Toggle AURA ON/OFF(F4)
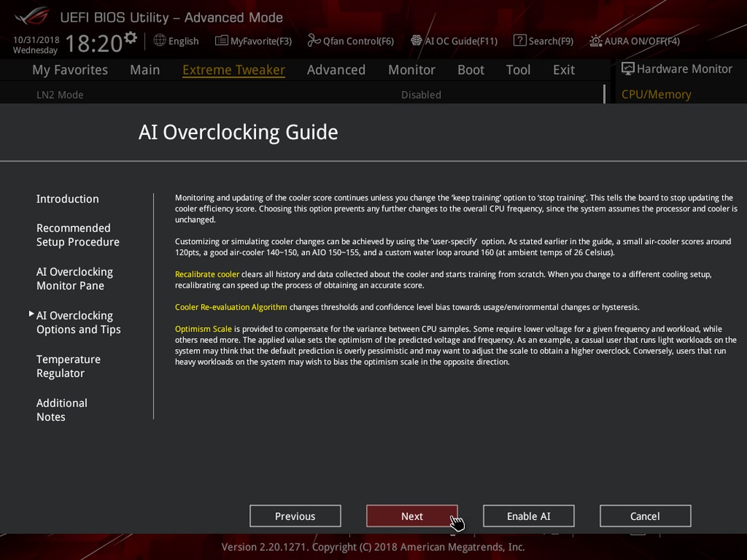The height and width of the screenshot is (560, 747). tap(642, 41)
